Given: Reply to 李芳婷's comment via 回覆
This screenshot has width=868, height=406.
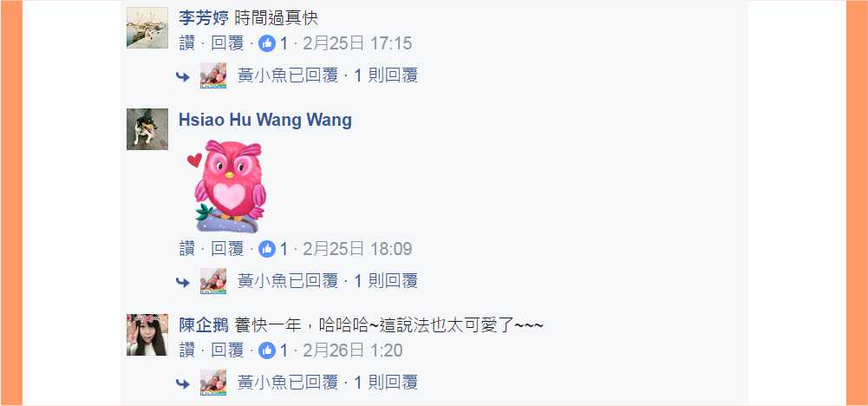Looking at the screenshot, I should click(x=227, y=43).
